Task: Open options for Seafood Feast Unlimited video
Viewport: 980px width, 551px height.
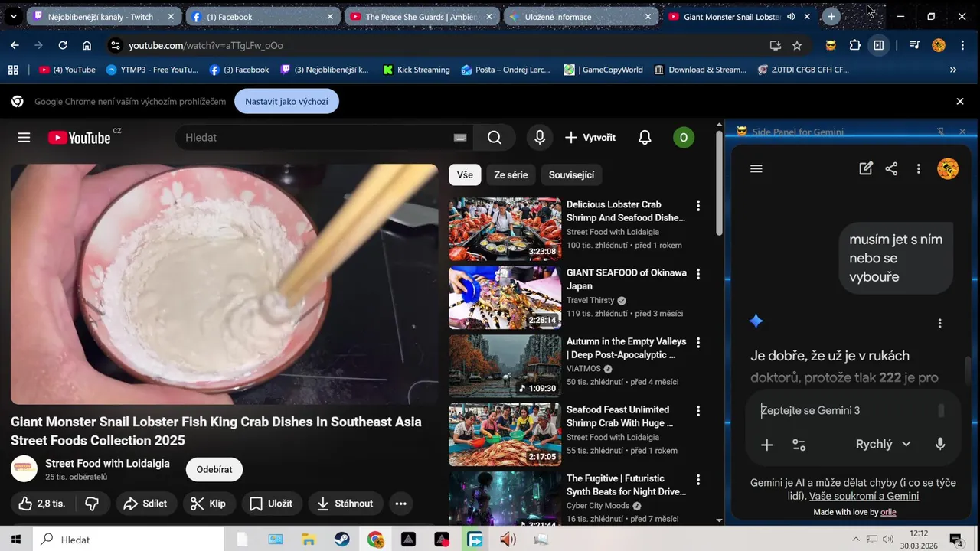Action: pos(697,411)
